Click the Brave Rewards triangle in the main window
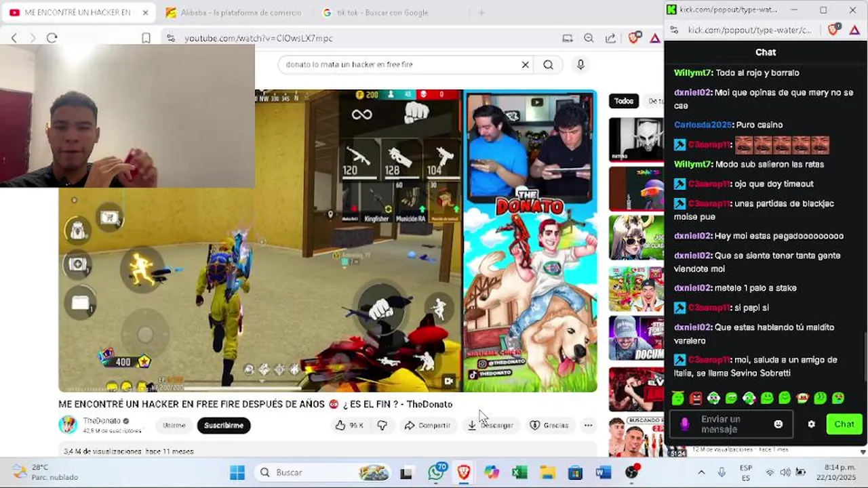 tap(655, 39)
